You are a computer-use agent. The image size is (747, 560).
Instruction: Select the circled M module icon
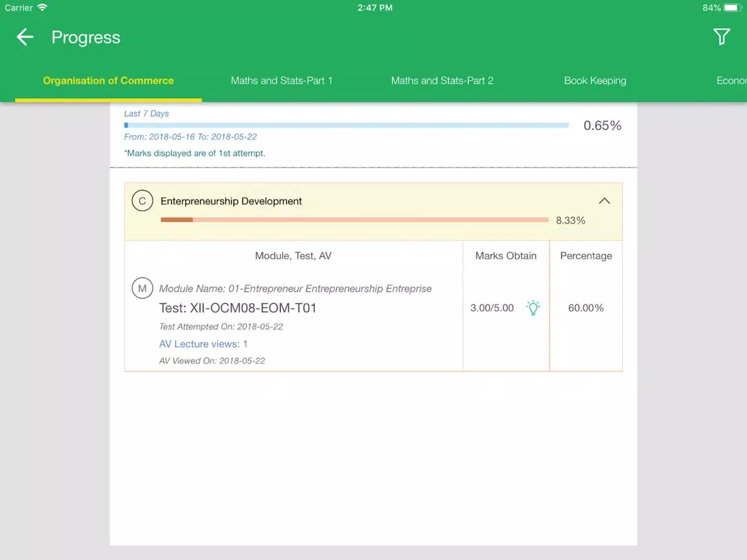point(142,288)
